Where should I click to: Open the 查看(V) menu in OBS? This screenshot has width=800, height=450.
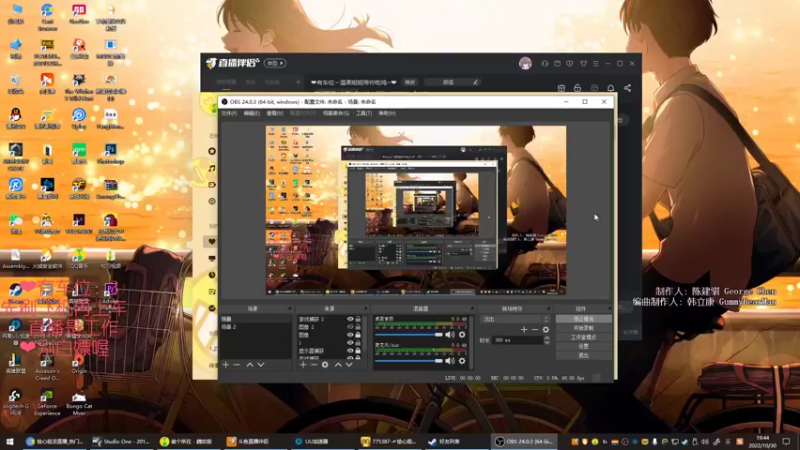point(274,113)
